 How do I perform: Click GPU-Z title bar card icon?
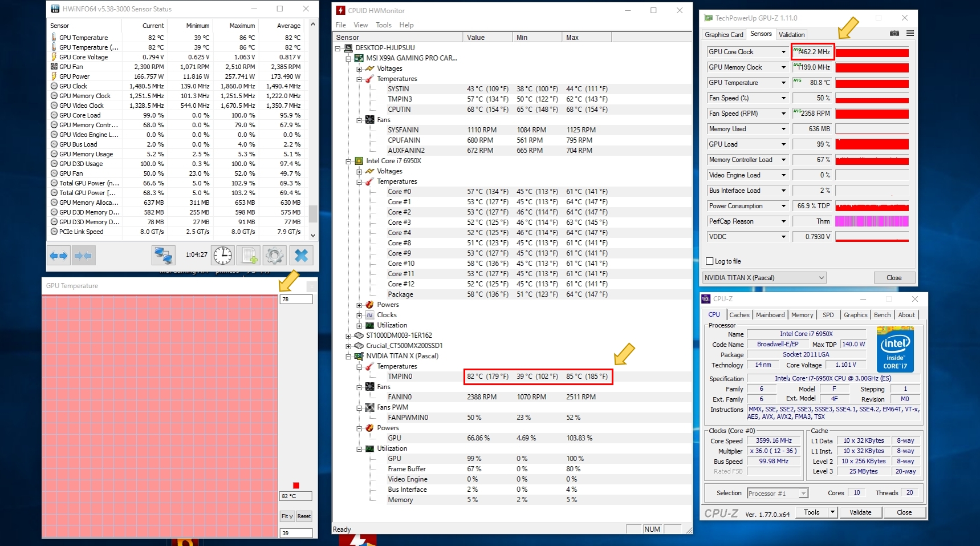[x=709, y=18]
